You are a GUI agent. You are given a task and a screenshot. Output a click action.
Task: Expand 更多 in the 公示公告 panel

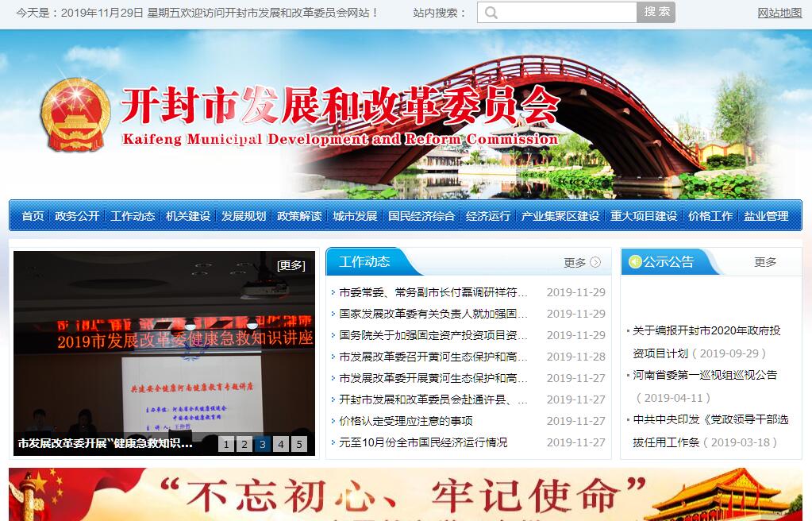pyautogui.click(x=765, y=262)
